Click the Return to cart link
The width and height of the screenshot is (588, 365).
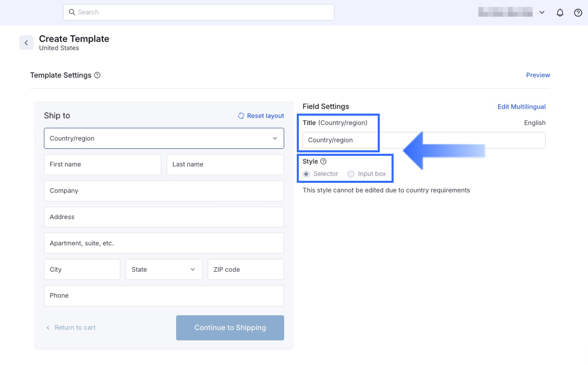point(75,328)
